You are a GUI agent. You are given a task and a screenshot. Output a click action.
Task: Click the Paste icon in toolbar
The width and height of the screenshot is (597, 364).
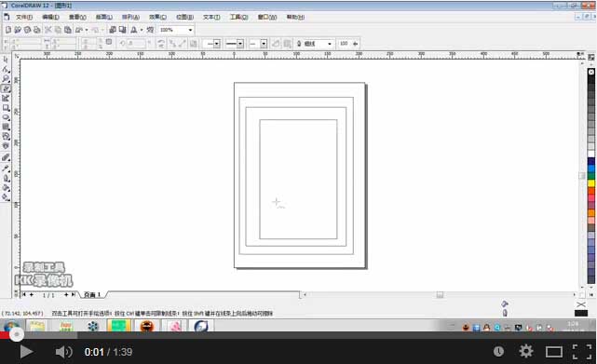coord(68,30)
